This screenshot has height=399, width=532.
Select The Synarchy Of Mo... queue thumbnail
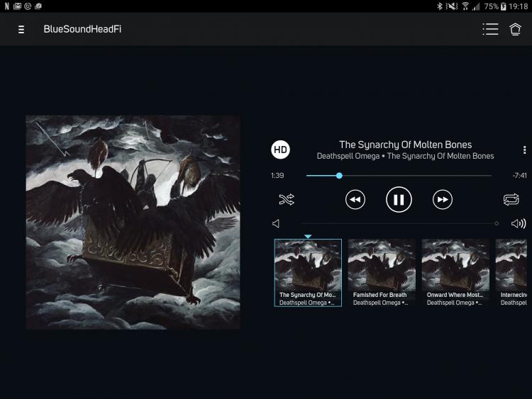(x=308, y=273)
